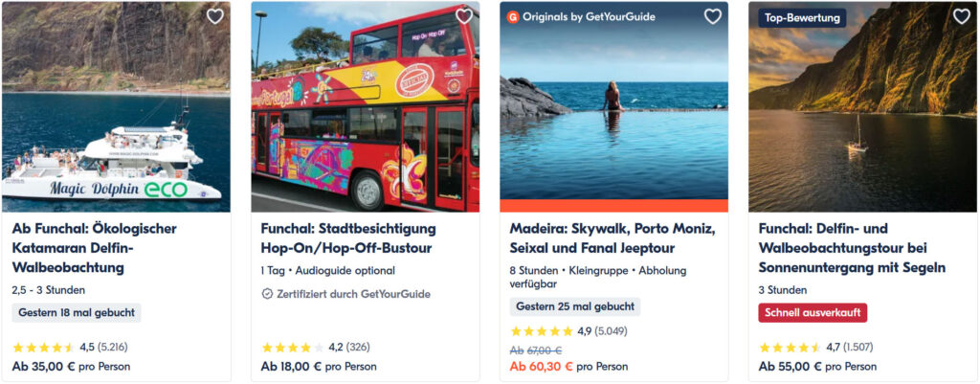
Task: Open the red double-decker bus photo
Action: coord(365,115)
